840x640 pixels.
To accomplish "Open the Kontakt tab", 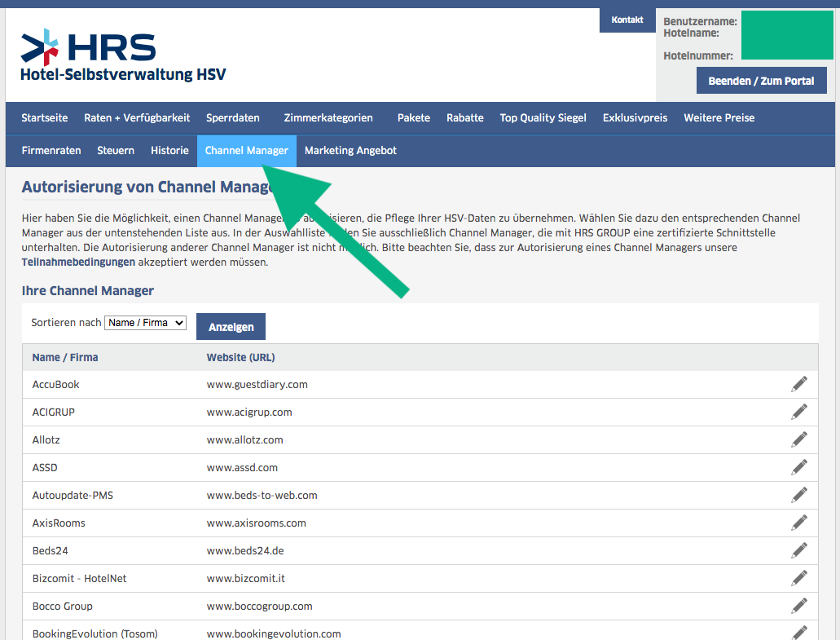I will [x=627, y=20].
